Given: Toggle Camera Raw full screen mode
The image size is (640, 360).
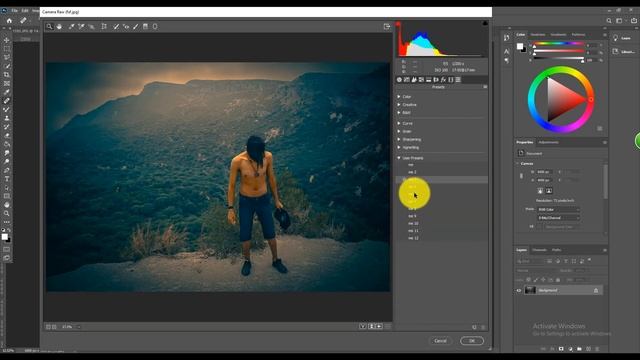Looking at the screenshot, I should 387,27.
